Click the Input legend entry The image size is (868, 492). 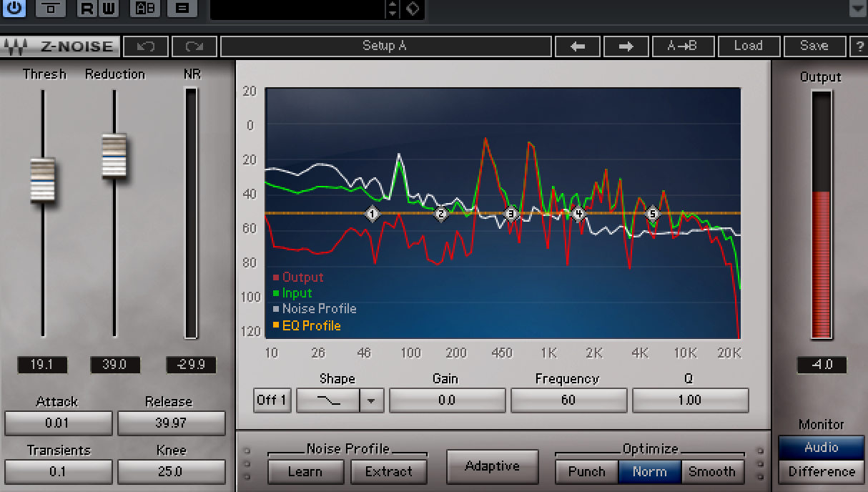(292, 293)
